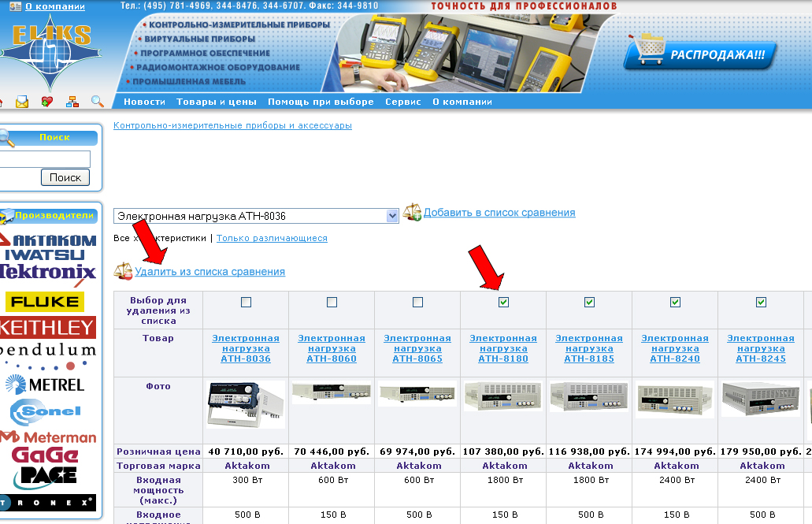Open the Новости menu
Image resolution: width=812 pixels, height=524 pixels.
click(144, 102)
